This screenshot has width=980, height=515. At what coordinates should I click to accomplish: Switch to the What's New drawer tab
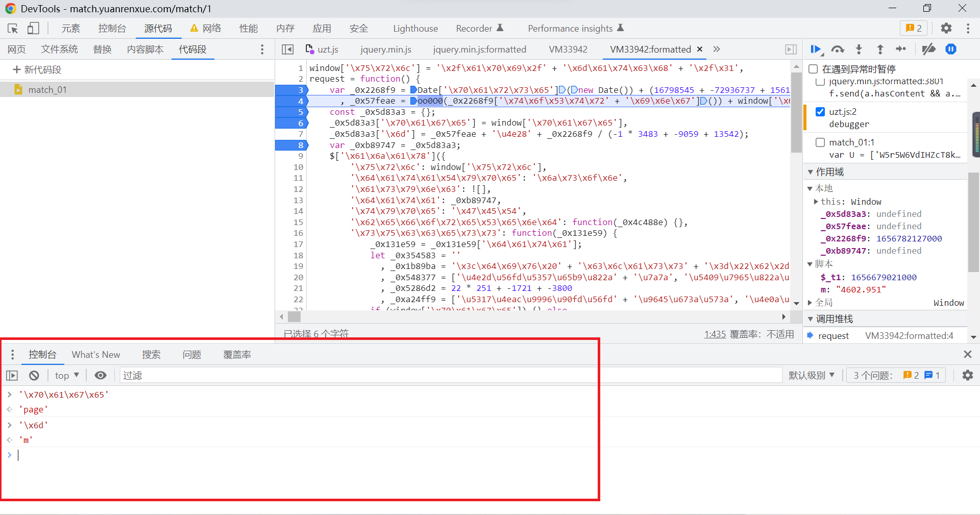point(96,354)
